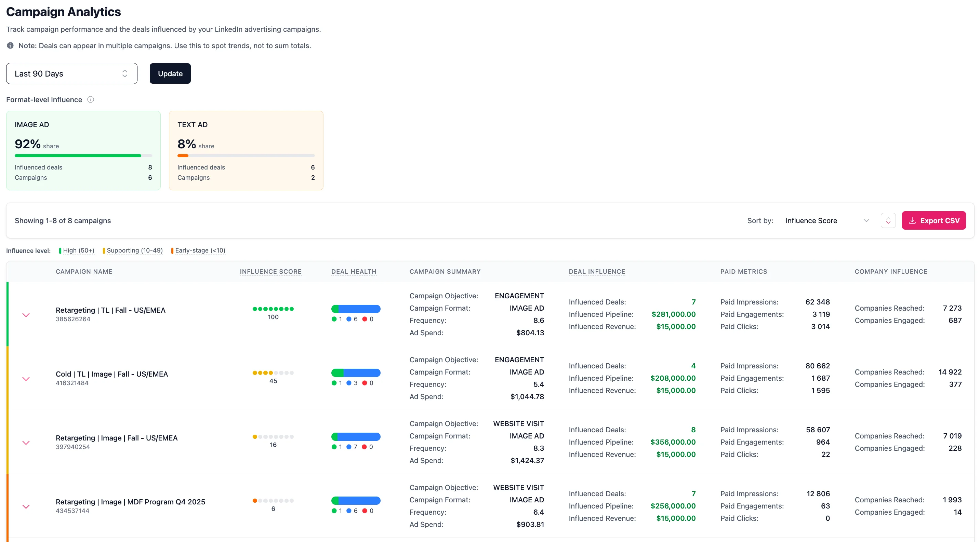
Task: Click the download icon inside Export CSV
Action: point(912,220)
